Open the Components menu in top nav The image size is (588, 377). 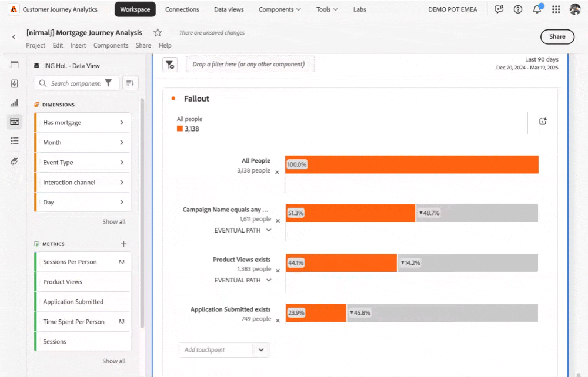pos(280,9)
